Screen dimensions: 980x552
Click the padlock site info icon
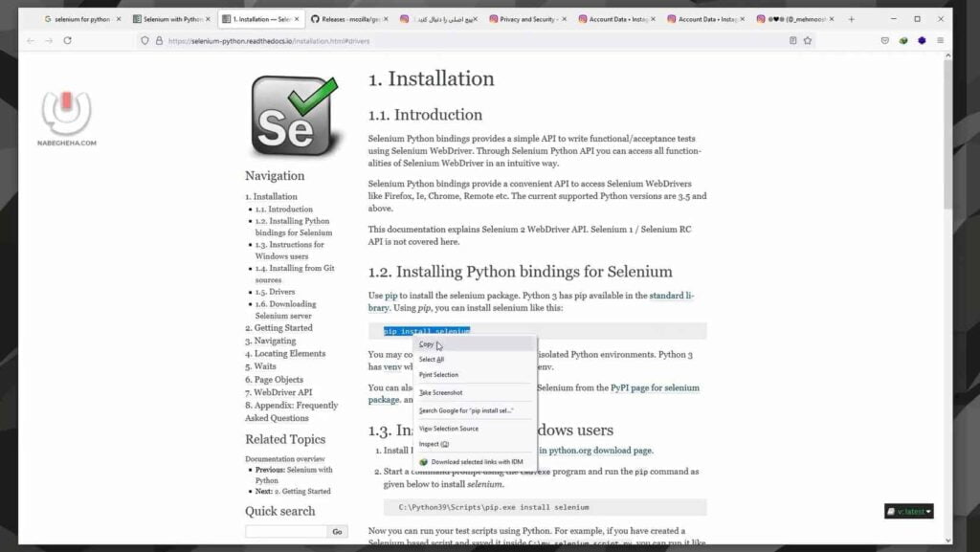pos(160,40)
